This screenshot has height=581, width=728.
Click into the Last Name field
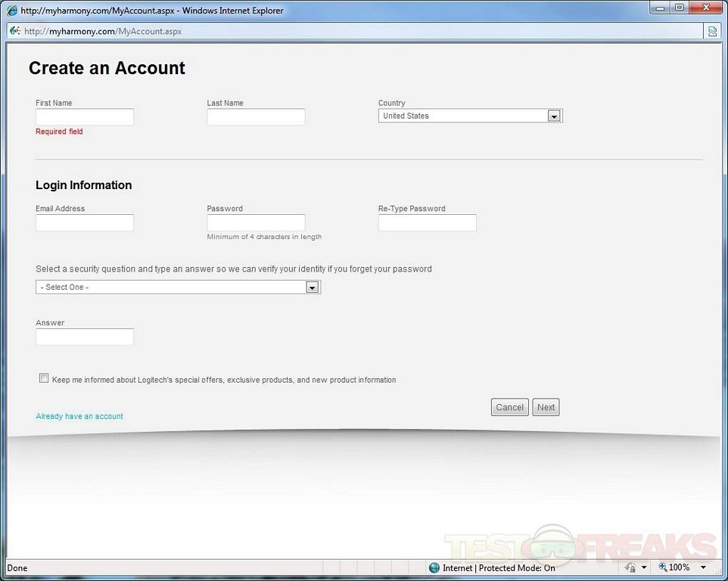pyautogui.click(x=256, y=117)
